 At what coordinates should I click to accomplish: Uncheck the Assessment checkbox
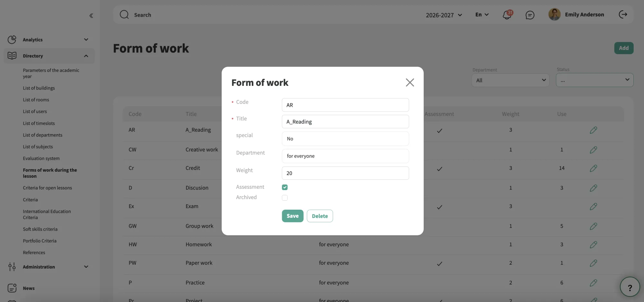[x=285, y=187]
